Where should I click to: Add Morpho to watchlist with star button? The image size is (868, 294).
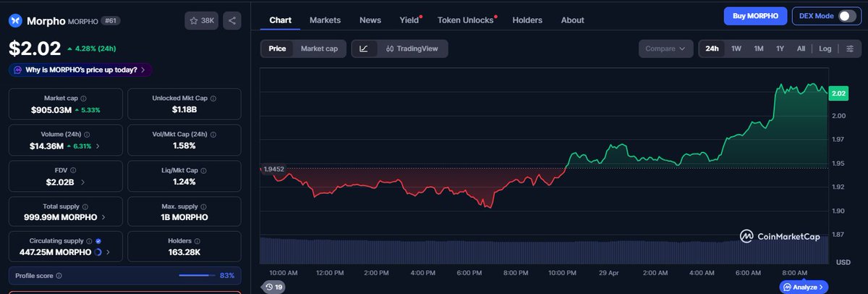pyautogui.click(x=202, y=20)
